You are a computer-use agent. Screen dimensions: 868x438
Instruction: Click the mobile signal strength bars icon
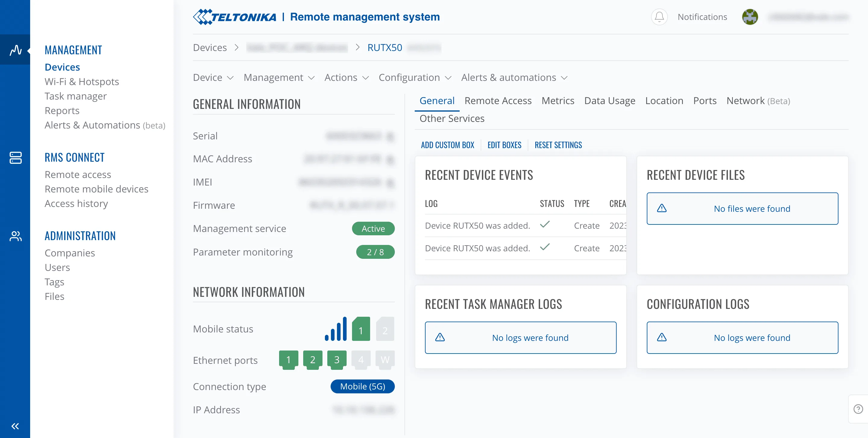[336, 328]
